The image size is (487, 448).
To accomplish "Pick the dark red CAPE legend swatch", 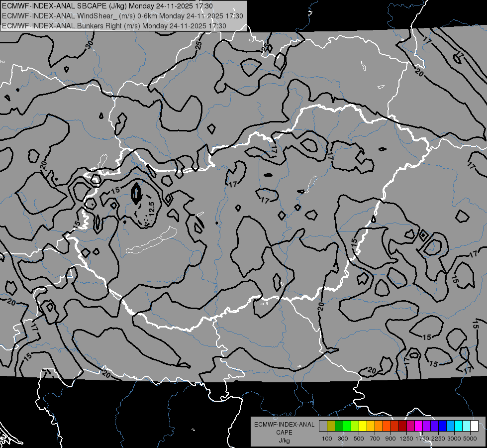I will click(403, 426).
